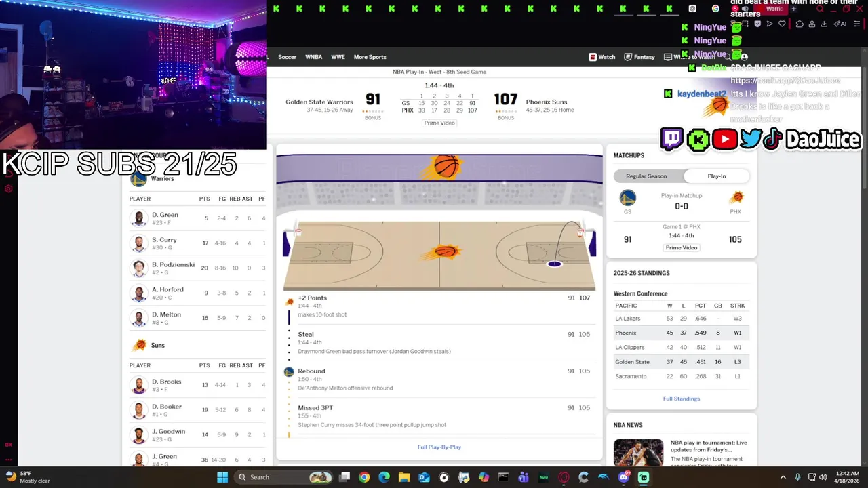Open the extensions cube icon
868x488 pixels.
pyautogui.click(x=800, y=24)
